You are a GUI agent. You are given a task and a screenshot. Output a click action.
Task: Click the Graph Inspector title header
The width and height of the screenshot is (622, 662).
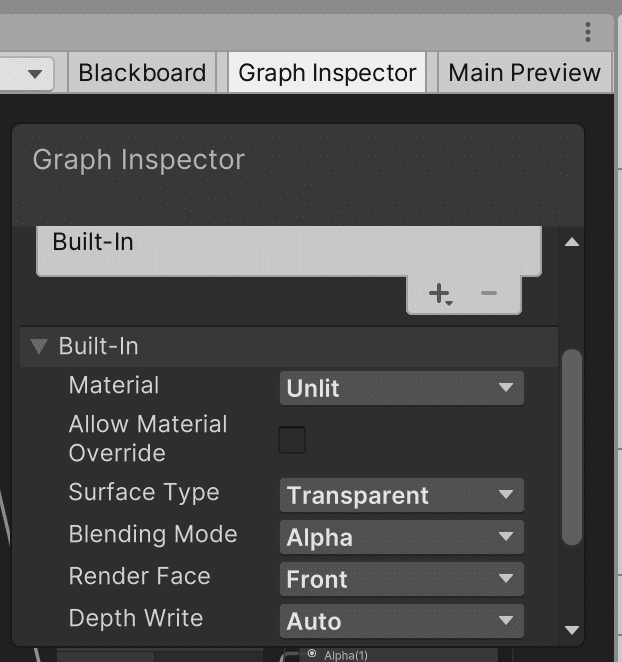click(139, 160)
